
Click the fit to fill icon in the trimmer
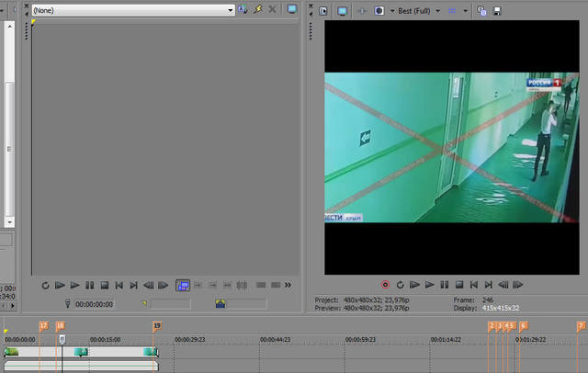227,286
